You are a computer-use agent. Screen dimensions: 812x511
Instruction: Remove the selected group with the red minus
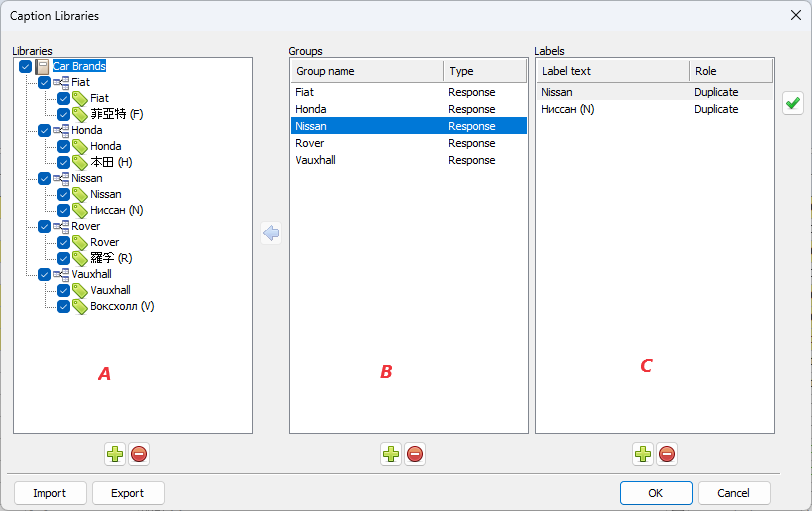tap(415, 455)
